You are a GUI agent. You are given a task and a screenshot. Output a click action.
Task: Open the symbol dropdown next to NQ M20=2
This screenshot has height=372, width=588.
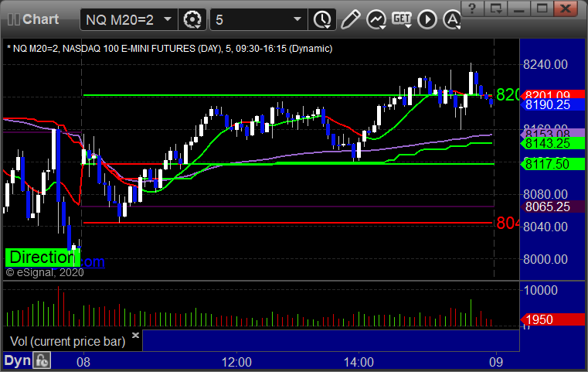point(168,19)
